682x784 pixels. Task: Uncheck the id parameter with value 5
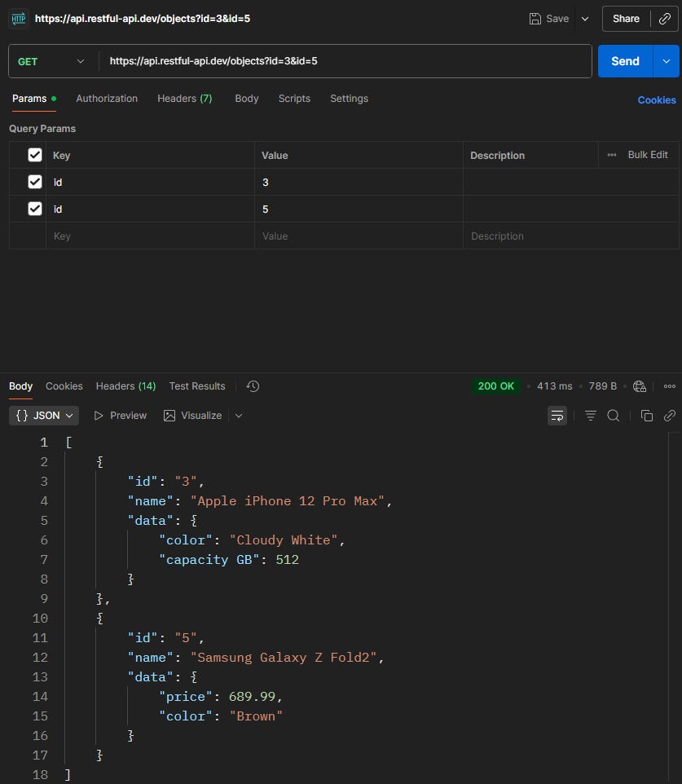click(35, 209)
